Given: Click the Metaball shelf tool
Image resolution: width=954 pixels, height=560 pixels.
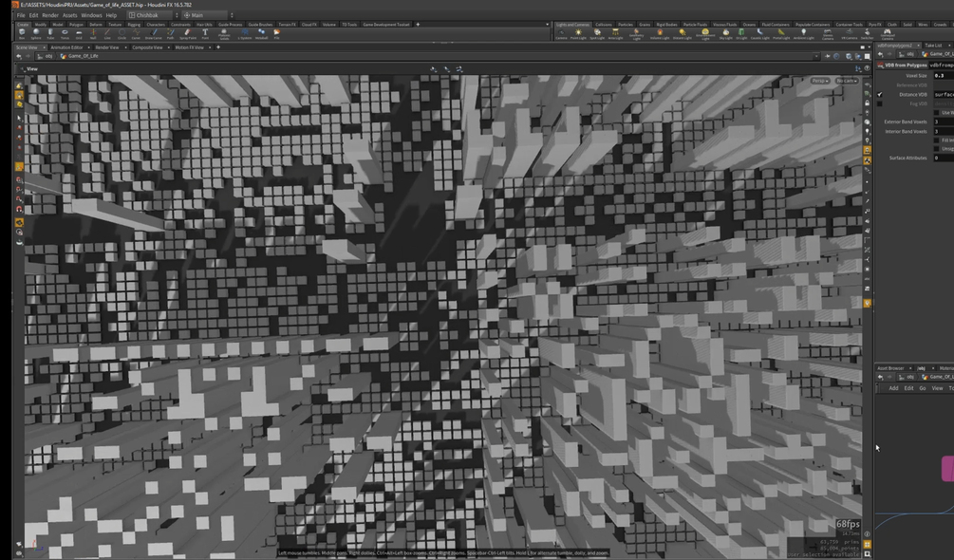Looking at the screenshot, I should (x=262, y=33).
